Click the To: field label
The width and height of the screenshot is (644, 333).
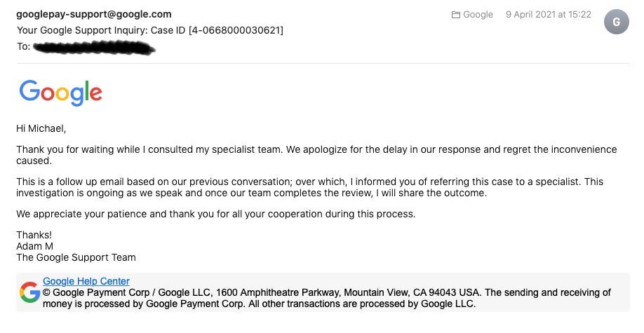[23, 46]
